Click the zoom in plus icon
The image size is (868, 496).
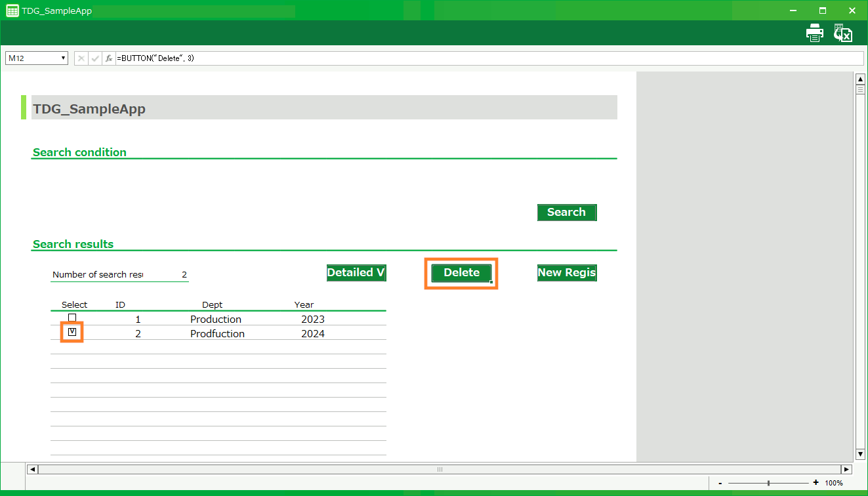[x=816, y=483]
